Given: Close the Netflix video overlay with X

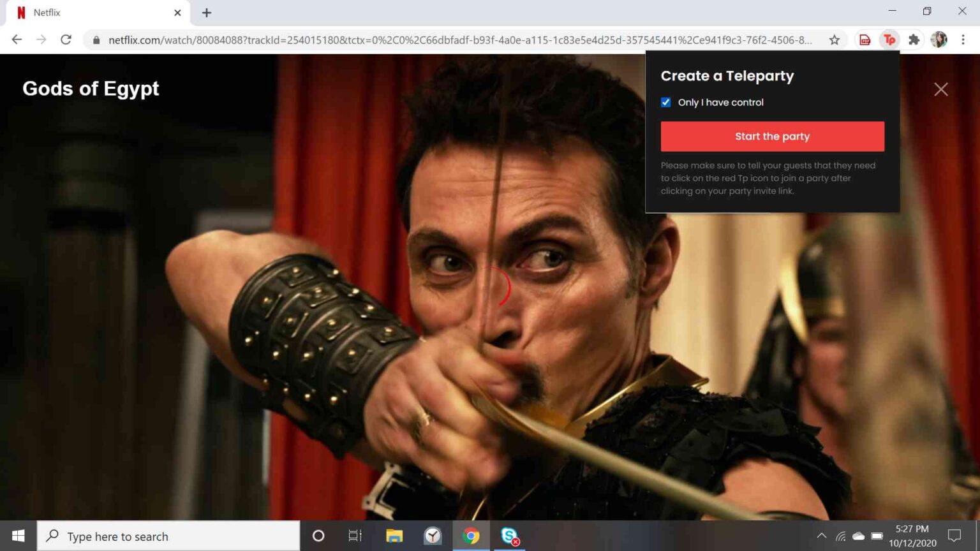Looking at the screenshot, I should point(941,89).
